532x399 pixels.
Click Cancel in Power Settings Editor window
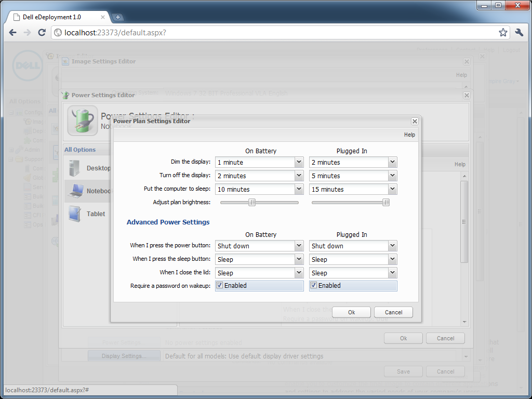(x=445, y=338)
